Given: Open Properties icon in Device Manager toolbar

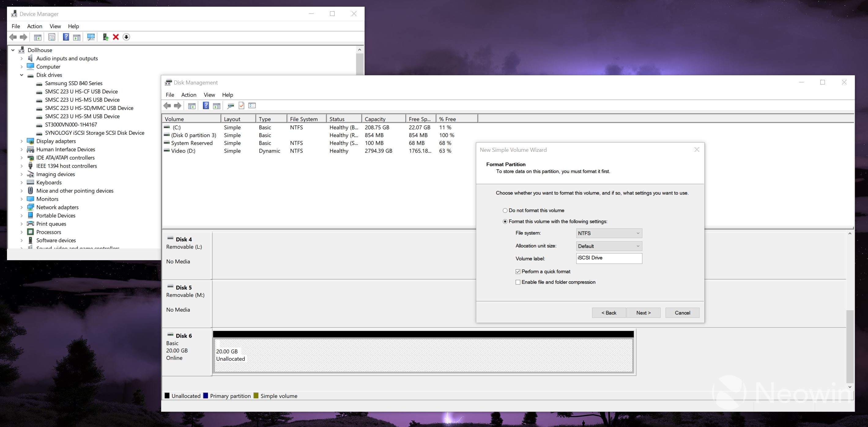Looking at the screenshot, I should [52, 37].
